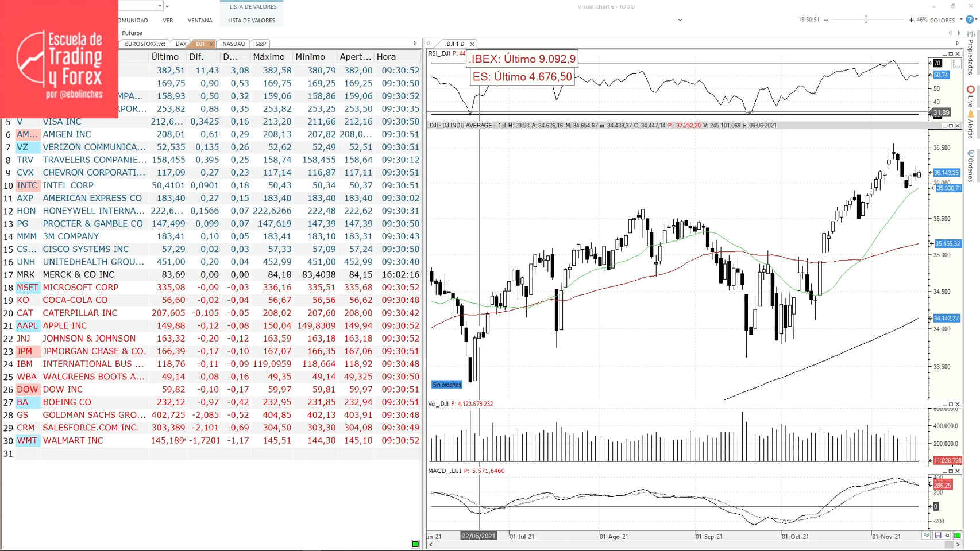
Task: Close the Vol_DJI volume pane
Action: 958,405
